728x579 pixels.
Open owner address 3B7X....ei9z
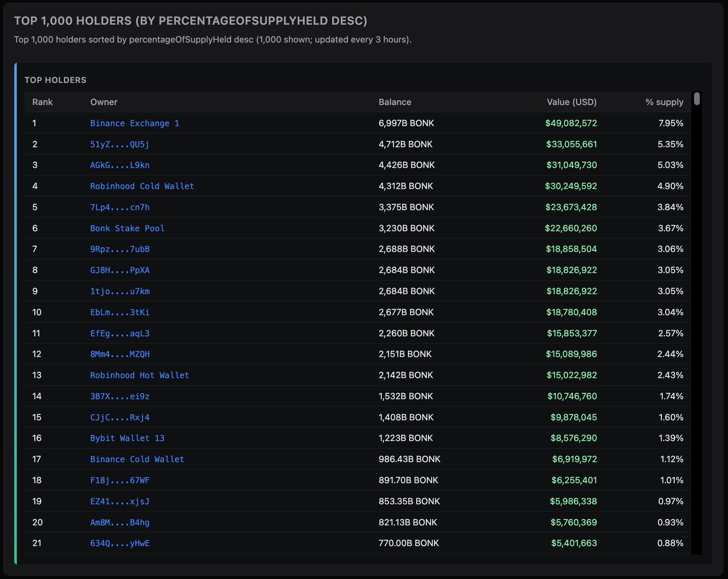(120, 396)
